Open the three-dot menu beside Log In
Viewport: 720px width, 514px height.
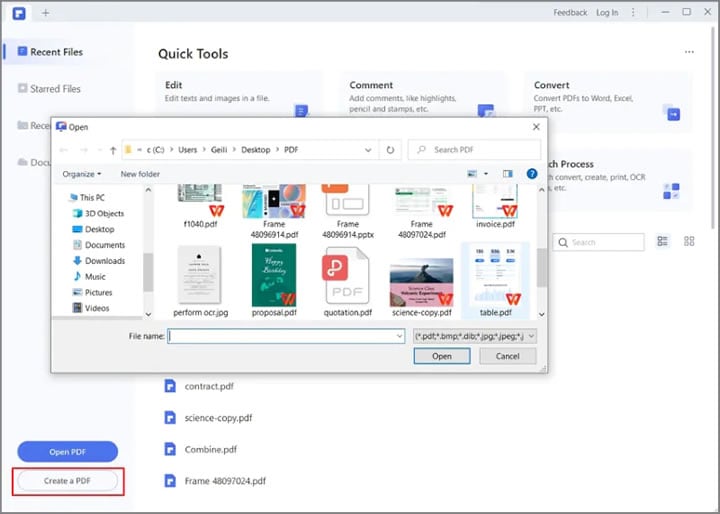coord(633,12)
